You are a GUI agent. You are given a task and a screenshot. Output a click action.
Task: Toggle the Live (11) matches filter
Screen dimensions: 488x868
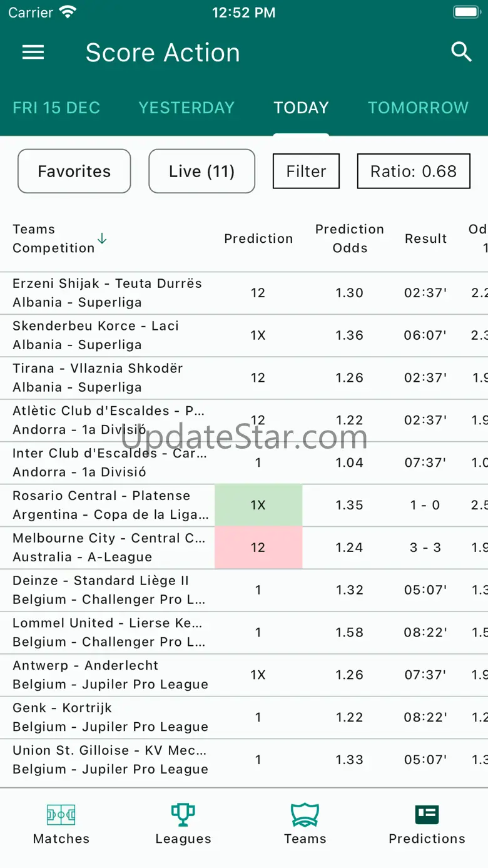tap(201, 171)
